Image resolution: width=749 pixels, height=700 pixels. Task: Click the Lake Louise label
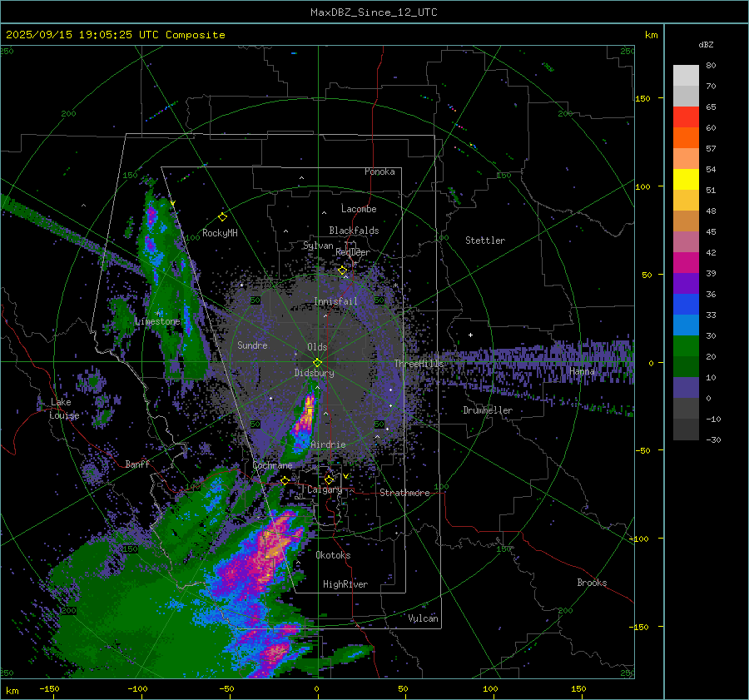(64, 409)
